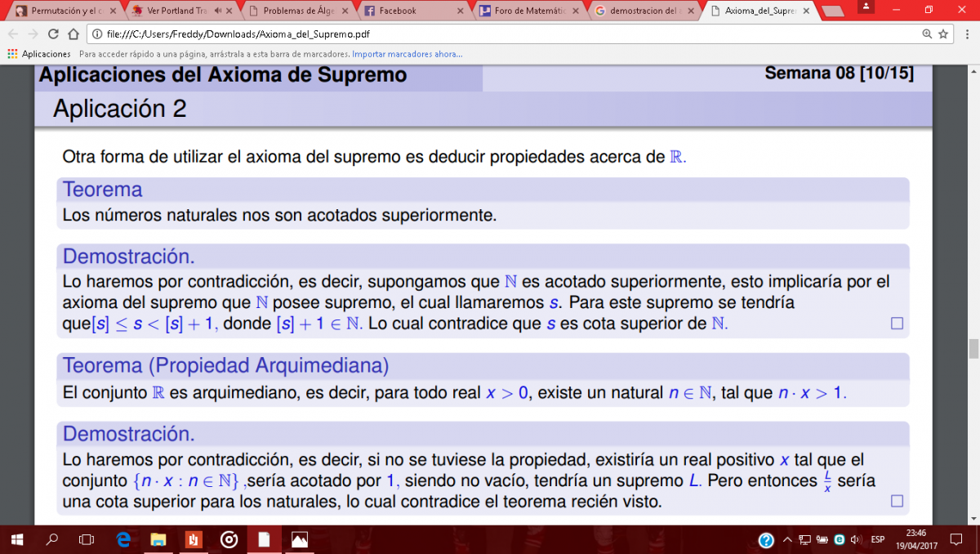The width and height of the screenshot is (980, 554).
Task: Click the home button in Chrome toolbar
Action: (73, 34)
